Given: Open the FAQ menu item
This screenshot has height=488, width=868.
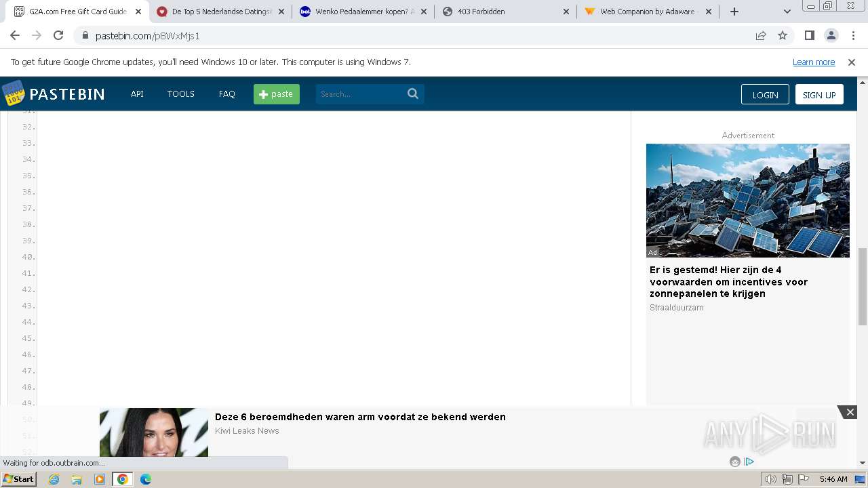Looking at the screenshot, I should point(227,94).
